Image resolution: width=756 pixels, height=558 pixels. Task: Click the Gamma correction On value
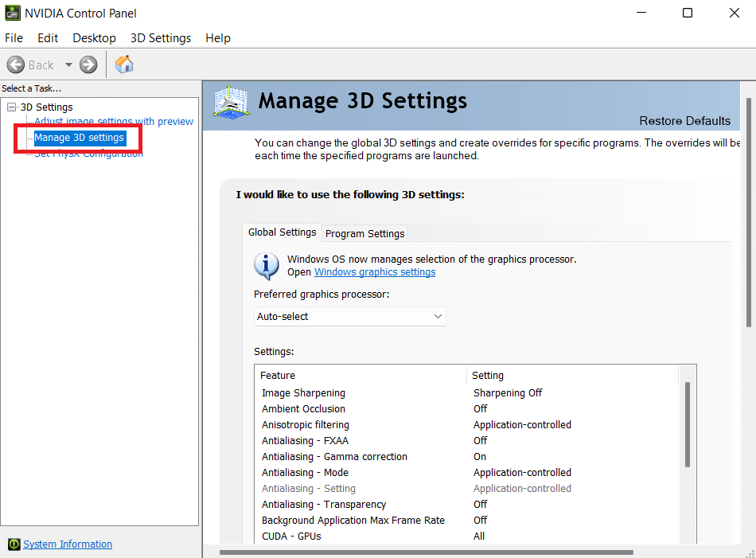(480, 457)
